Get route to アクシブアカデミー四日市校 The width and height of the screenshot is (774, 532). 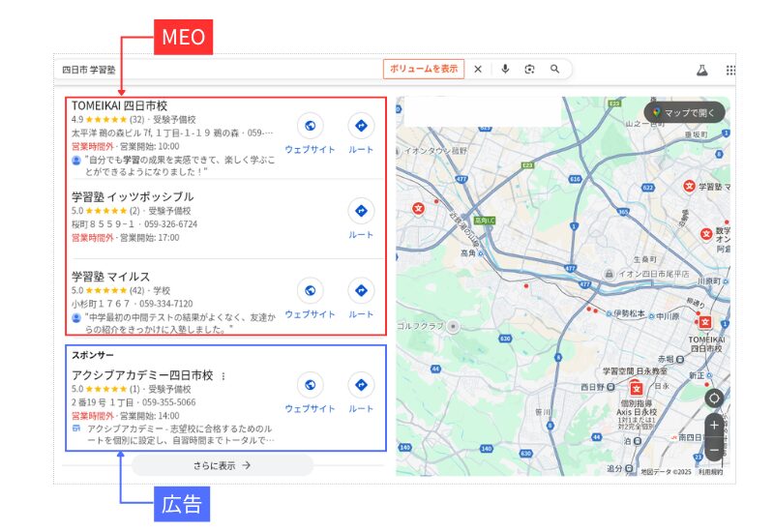point(361,384)
